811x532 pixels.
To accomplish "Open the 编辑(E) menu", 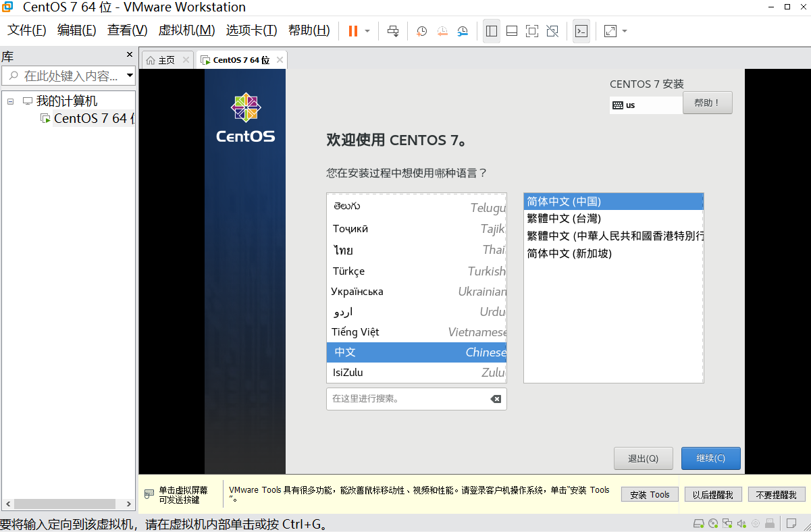I will [76, 30].
